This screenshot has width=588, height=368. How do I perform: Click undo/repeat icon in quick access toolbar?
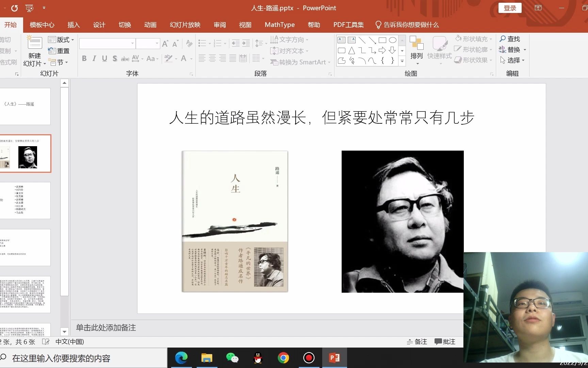click(14, 8)
